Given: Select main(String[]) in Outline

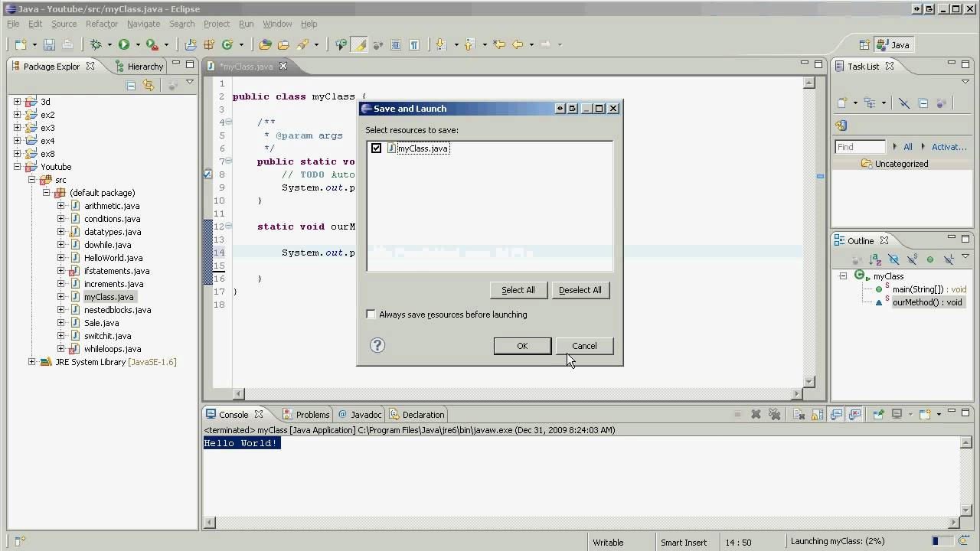Looking at the screenshot, I should tap(929, 289).
